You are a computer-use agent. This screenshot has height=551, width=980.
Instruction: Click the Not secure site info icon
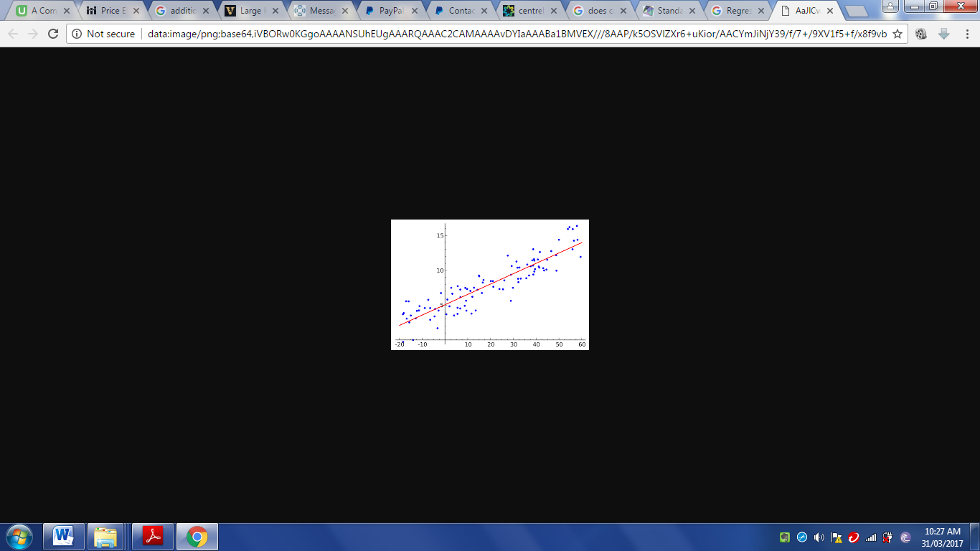pyautogui.click(x=77, y=34)
